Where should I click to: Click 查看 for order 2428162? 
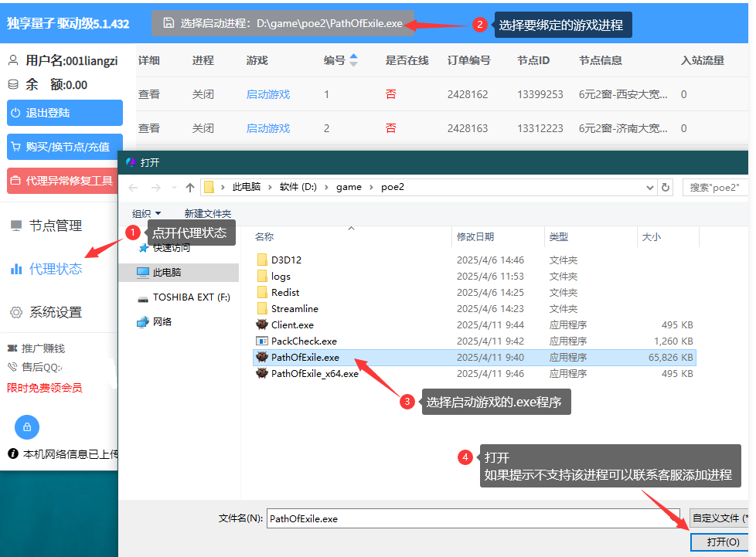149,94
